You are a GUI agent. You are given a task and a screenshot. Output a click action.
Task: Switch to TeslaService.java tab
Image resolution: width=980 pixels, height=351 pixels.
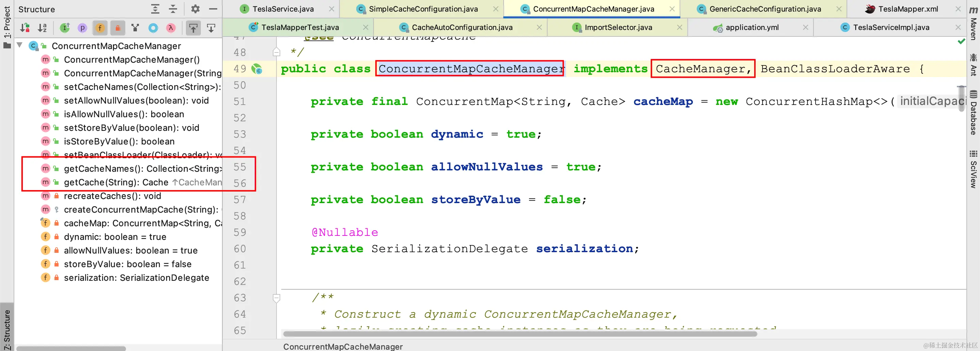283,9
